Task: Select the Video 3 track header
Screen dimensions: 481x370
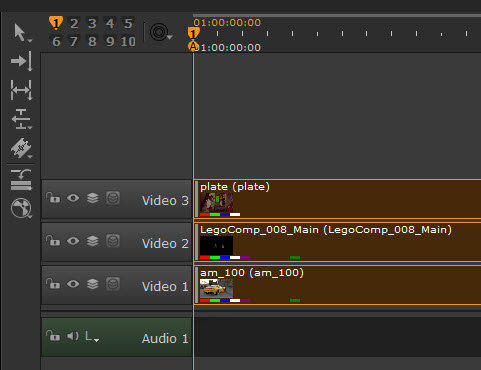Action: click(x=117, y=199)
